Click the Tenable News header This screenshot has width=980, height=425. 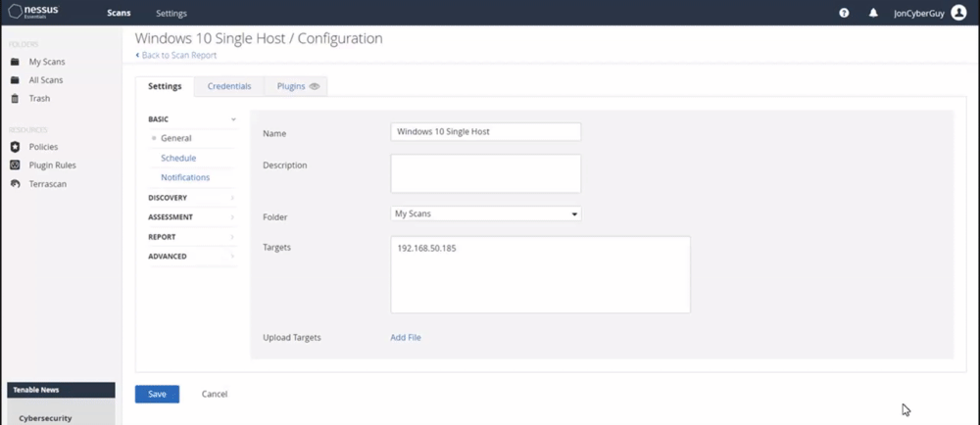pyautogui.click(x=61, y=390)
